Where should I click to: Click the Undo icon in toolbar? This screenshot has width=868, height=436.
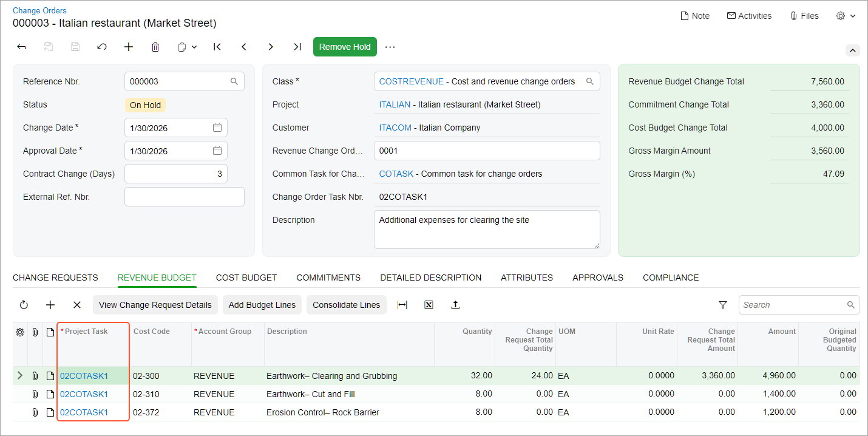[102, 47]
